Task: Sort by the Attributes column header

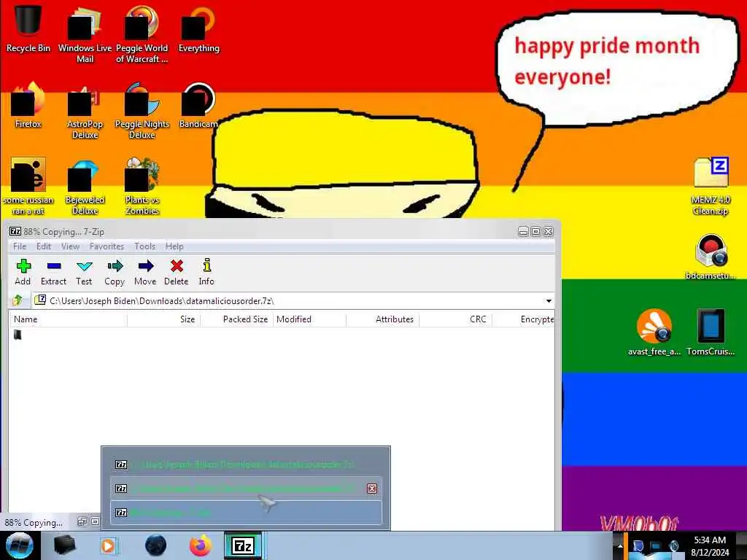Action: (382, 319)
